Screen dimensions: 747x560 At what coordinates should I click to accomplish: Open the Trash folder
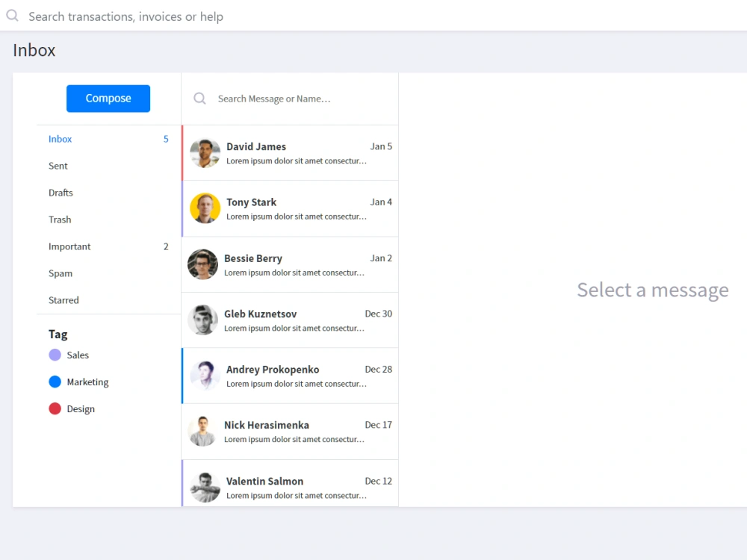(108, 220)
